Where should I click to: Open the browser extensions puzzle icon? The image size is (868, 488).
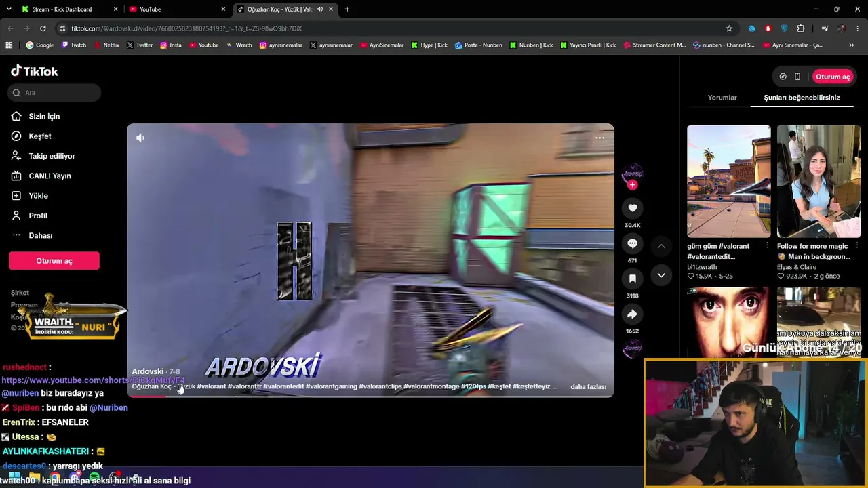(801, 28)
